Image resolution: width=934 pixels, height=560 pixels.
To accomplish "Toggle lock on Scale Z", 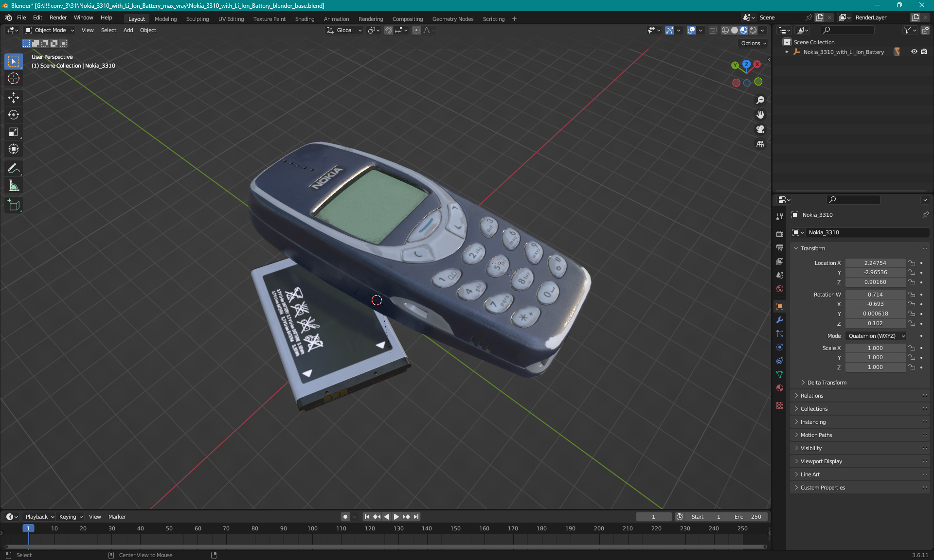I will [x=912, y=367].
